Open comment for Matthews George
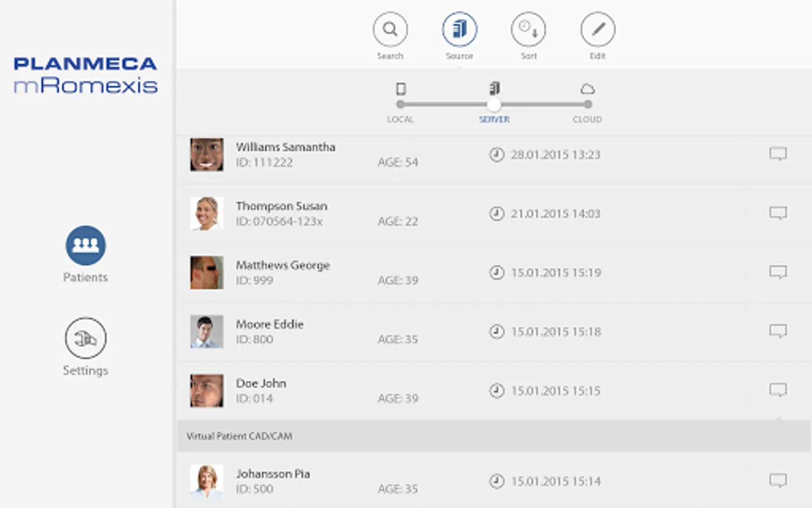 [778, 273]
